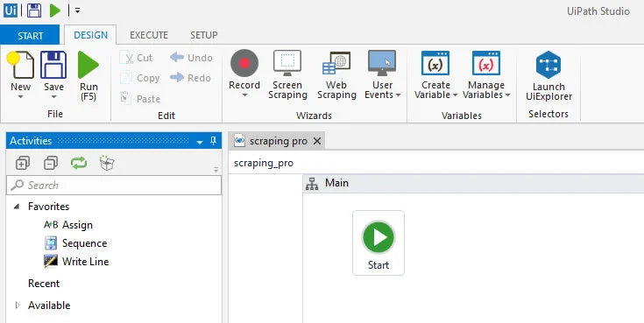
Task: Select the Sequence activity
Action: [75, 243]
